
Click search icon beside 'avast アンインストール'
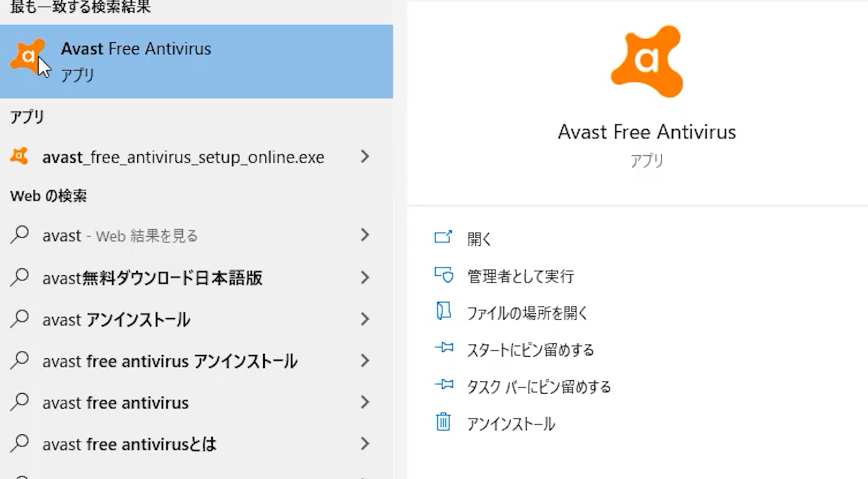(20, 319)
